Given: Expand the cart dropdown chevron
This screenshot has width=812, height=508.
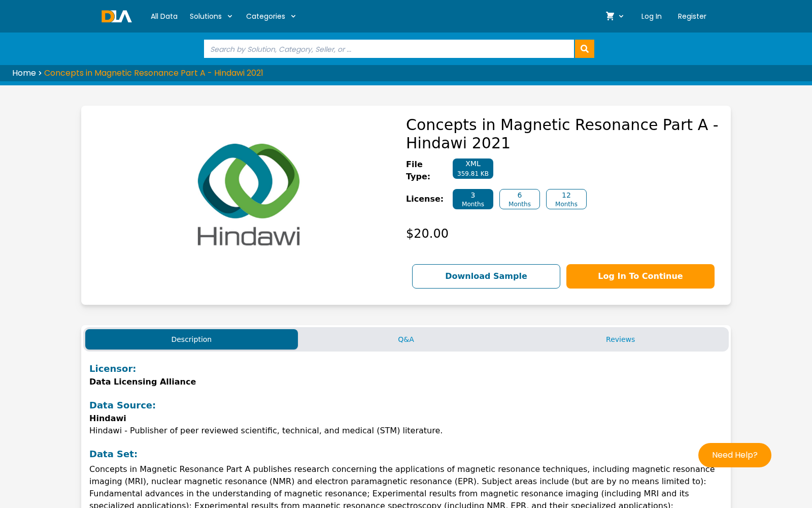Looking at the screenshot, I should pyautogui.click(x=621, y=16).
